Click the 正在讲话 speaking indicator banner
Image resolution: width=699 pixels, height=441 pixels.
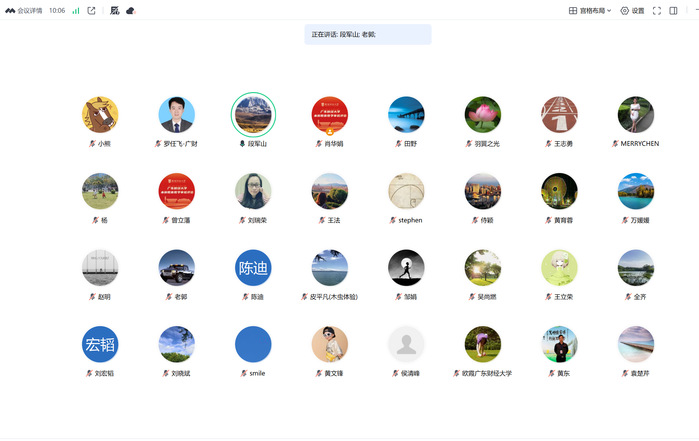click(367, 34)
